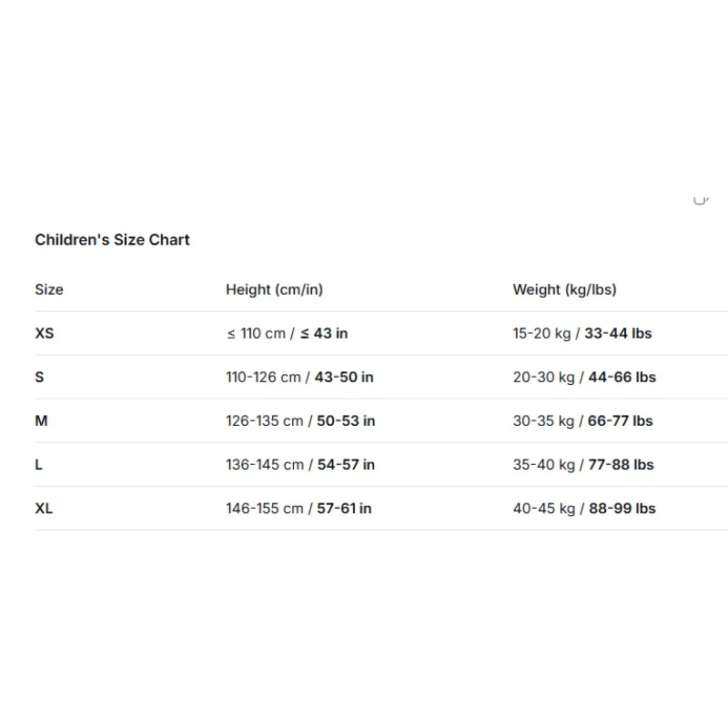
Task: Click the 20-30 kg weight cell
Action: pyautogui.click(x=584, y=377)
